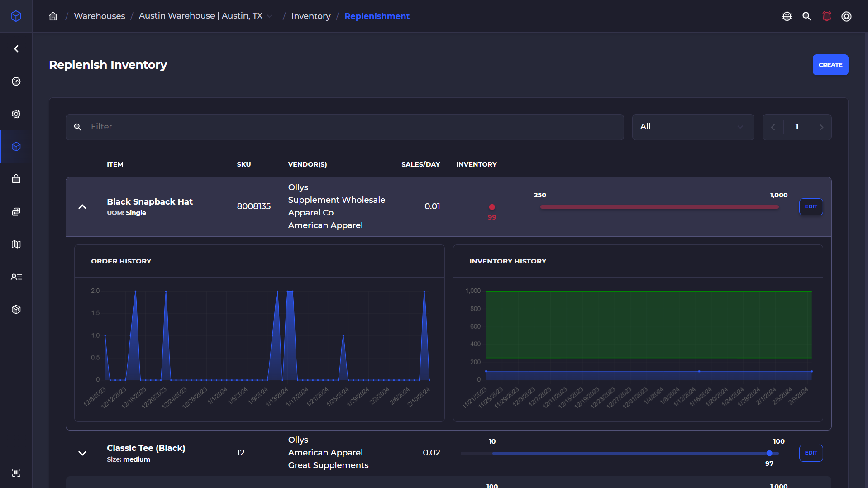This screenshot has height=488, width=868.
Task: Click the Black Snapback Hat item name
Action: coord(150,202)
